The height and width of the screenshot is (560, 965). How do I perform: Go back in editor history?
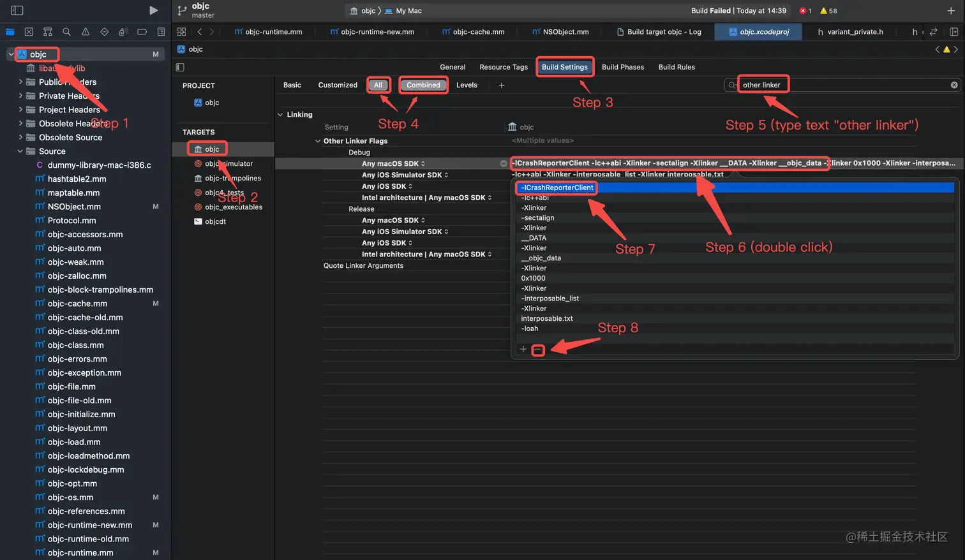click(x=200, y=32)
